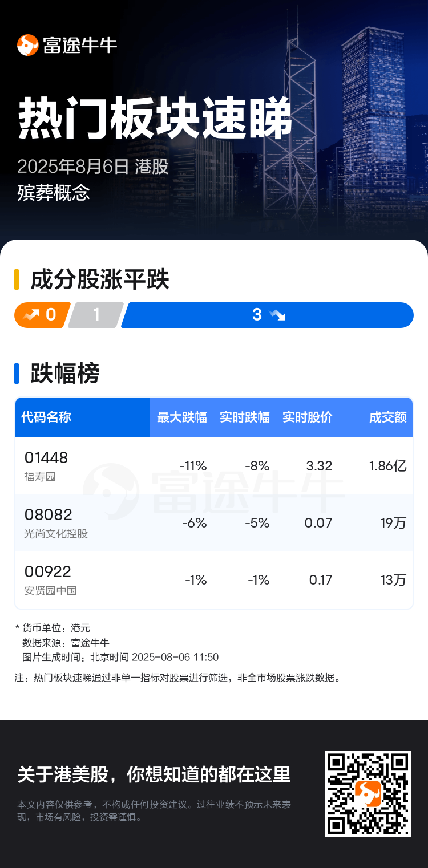
Task: Click orange bull logo inside QR code
Action: [x=368, y=794]
